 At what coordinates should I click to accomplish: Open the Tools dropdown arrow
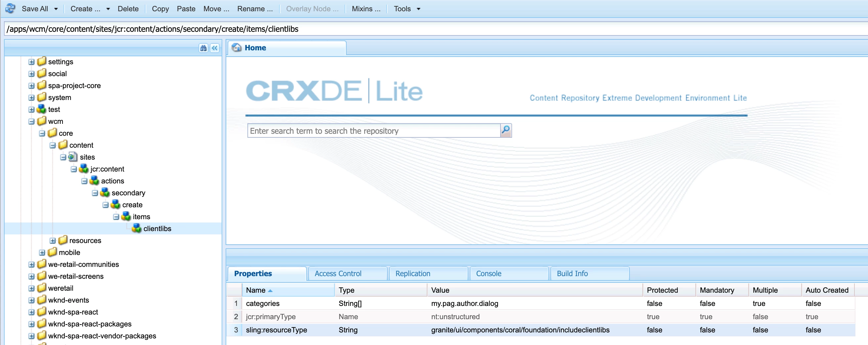pyautogui.click(x=418, y=9)
